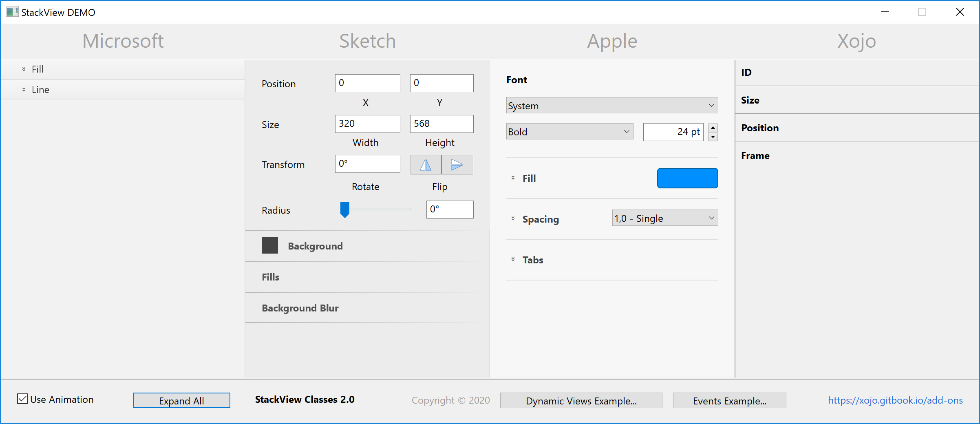Click the Radius value field
The height and width of the screenshot is (424, 980).
click(450, 209)
